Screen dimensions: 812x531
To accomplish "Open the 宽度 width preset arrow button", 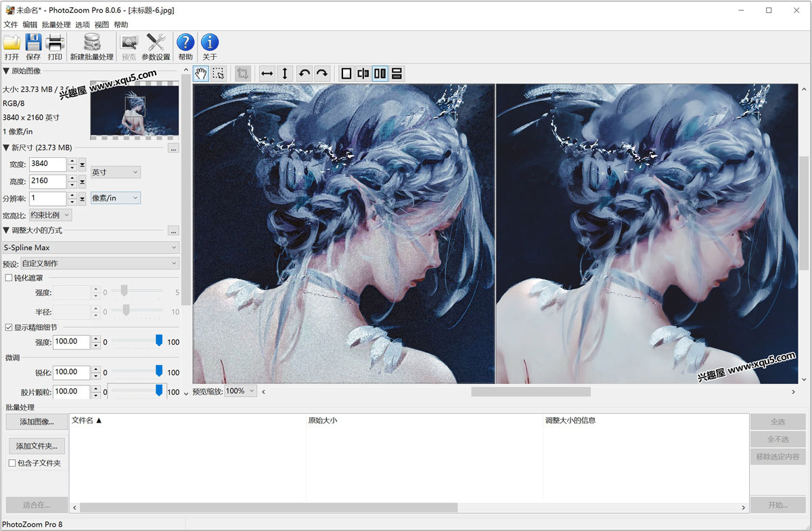I will pyautogui.click(x=82, y=164).
